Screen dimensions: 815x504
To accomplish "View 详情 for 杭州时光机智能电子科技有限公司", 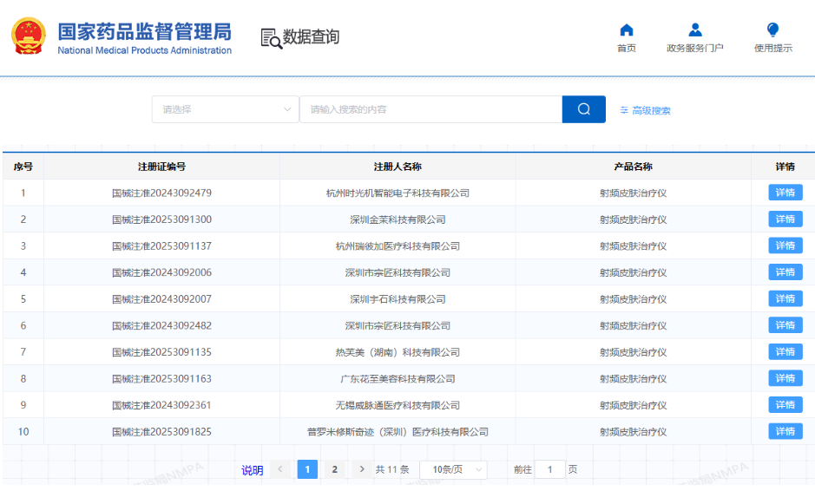I will click(785, 193).
